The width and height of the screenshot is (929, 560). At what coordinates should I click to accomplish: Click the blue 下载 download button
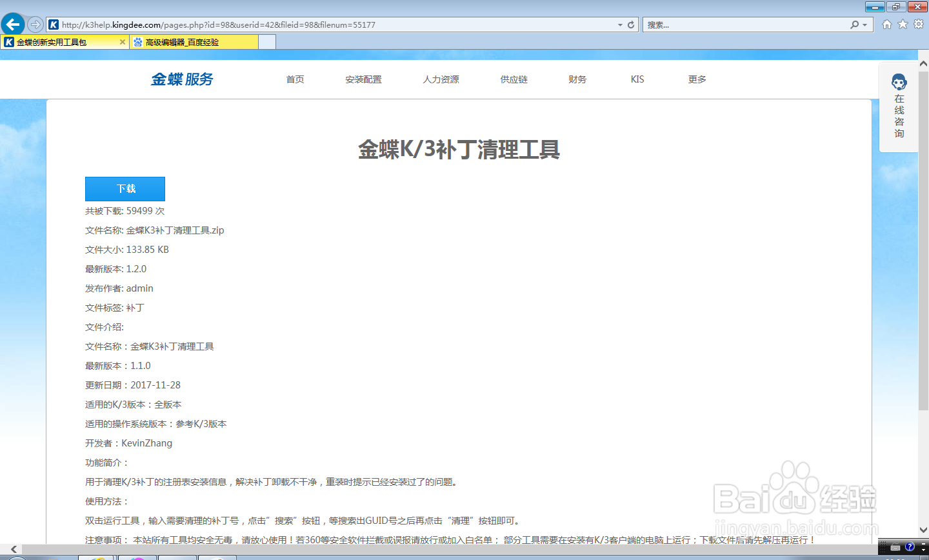click(x=125, y=188)
